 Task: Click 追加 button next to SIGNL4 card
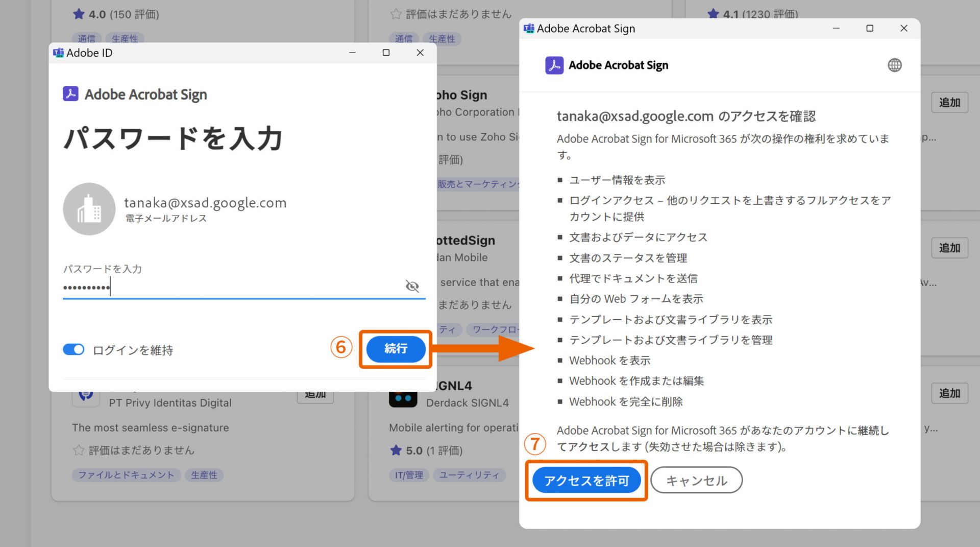point(949,393)
